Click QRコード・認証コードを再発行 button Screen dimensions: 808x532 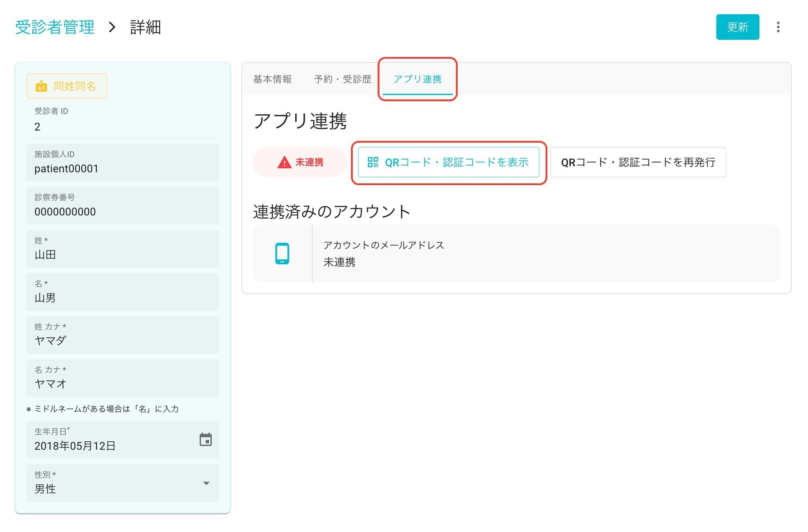pyautogui.click(x=638, y=162)
